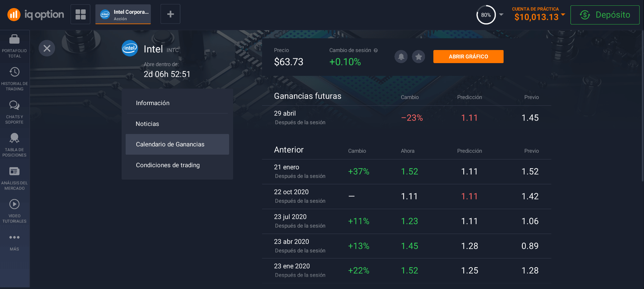The width and height of the screenshot is (644, 289).
Task: Click the 2d 06h 52:51 countdown
Action: [x=167, y=74]
